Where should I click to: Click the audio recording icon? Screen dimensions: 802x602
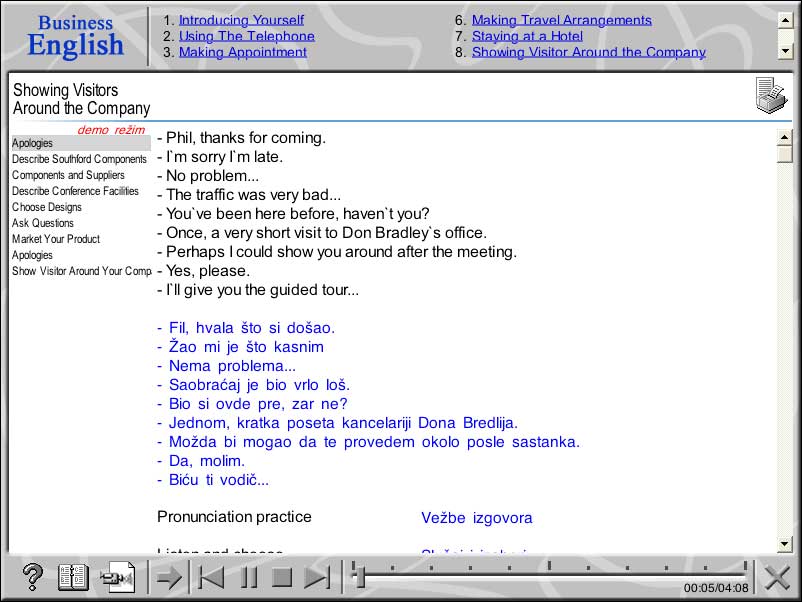pos(117,577)
